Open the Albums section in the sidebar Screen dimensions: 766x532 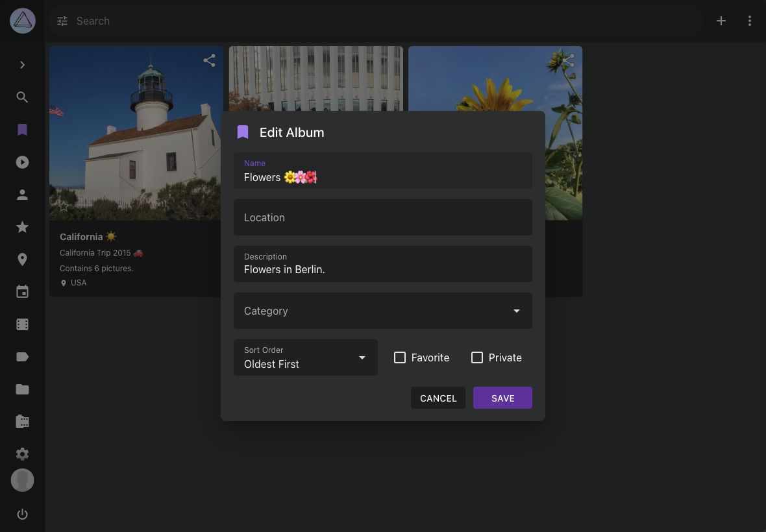click(22, 130)
